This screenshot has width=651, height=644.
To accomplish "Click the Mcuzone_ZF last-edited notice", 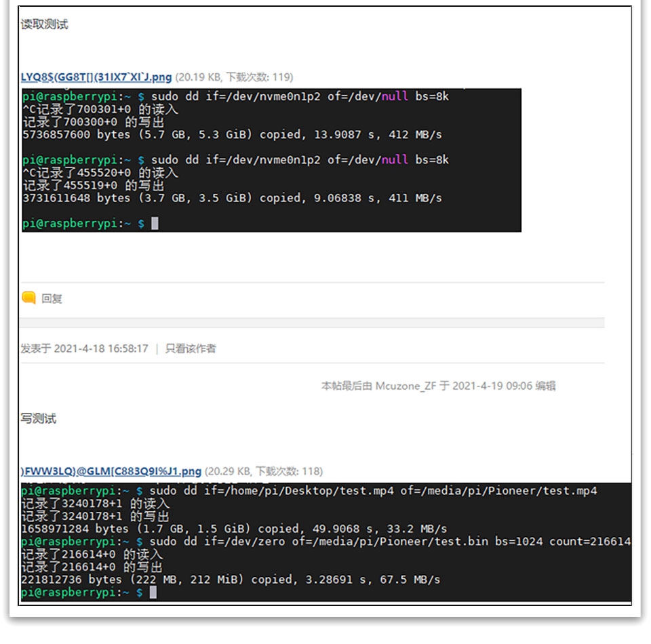I will (x=438, y=386).
